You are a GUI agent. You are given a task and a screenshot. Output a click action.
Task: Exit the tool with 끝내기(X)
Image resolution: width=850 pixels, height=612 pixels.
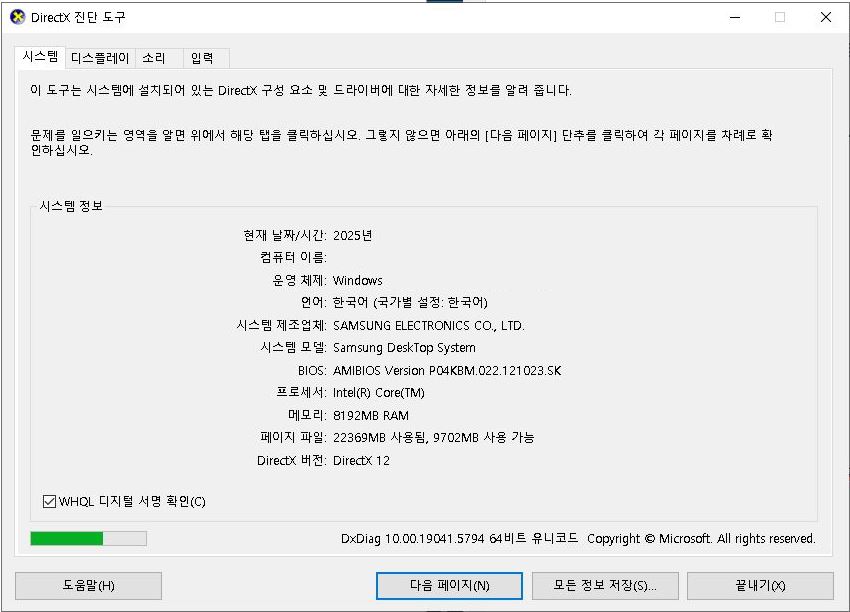coord(761,586)
